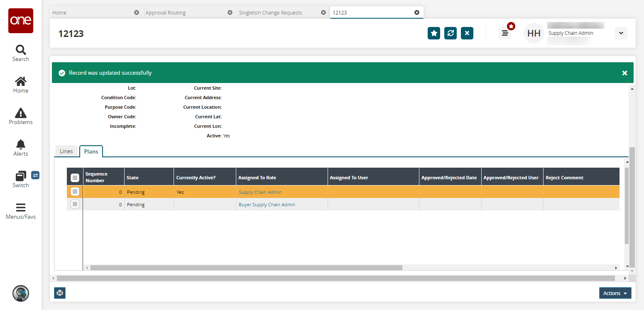Click the star favorite icon in header
Image resolution: width=644 pixels, height=310 pixels.
tap(434, 33)
